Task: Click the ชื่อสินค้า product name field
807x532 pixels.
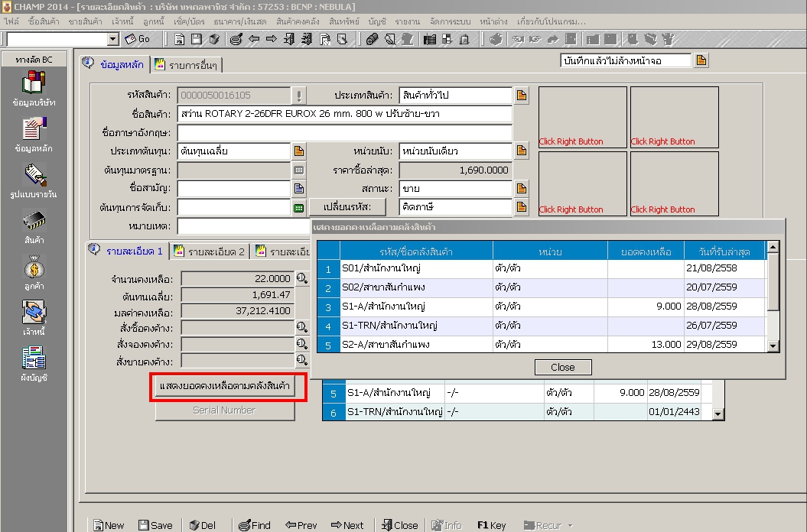Action: point(344,114)
